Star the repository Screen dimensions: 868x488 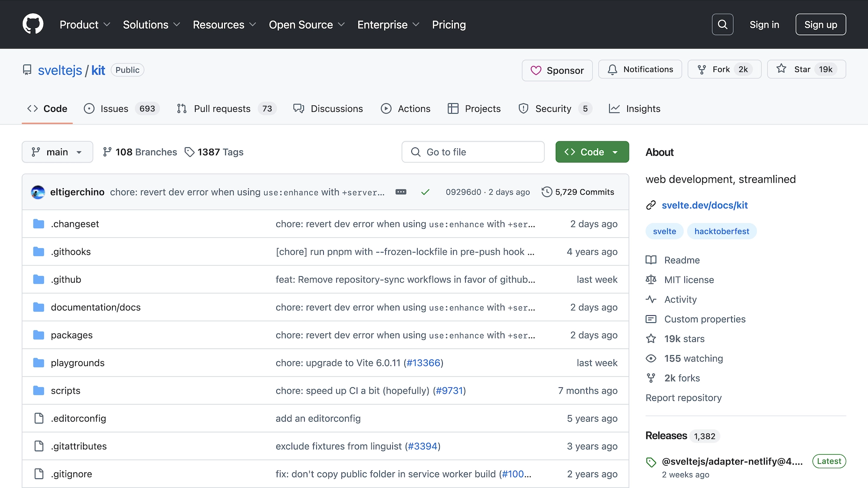point(806,69)
